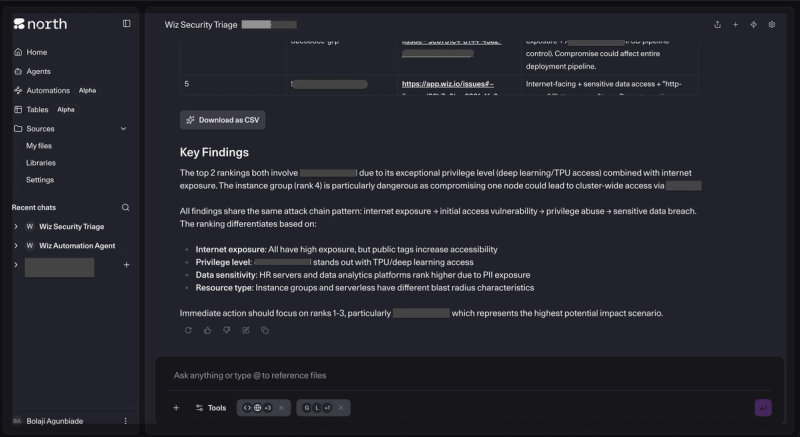Give a thumbs up to the response
The width and height of the screenshot is (800, 437).
208,330
